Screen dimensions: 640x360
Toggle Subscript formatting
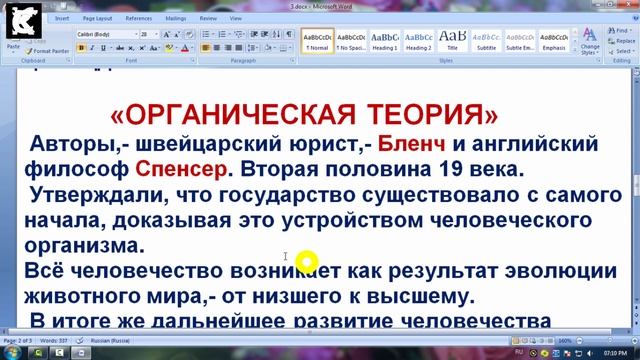pos(131,48)
